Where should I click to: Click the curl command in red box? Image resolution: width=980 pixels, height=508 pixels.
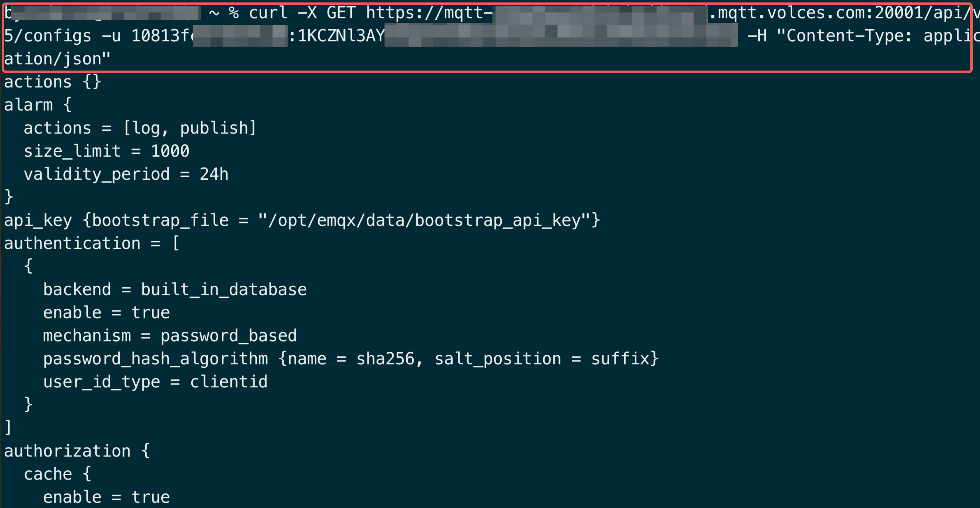pos(487,37)
